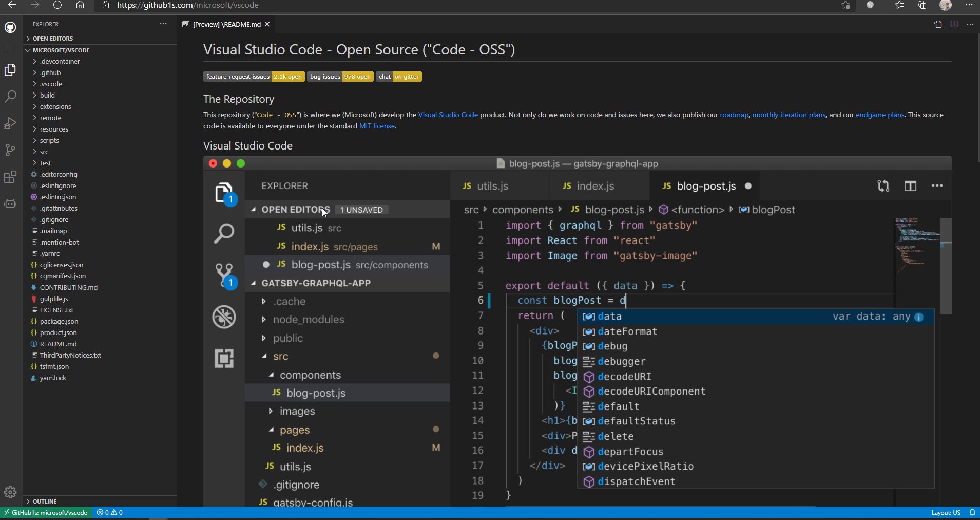Open Explorer's more actions ellipsis

tap(163, 24)
